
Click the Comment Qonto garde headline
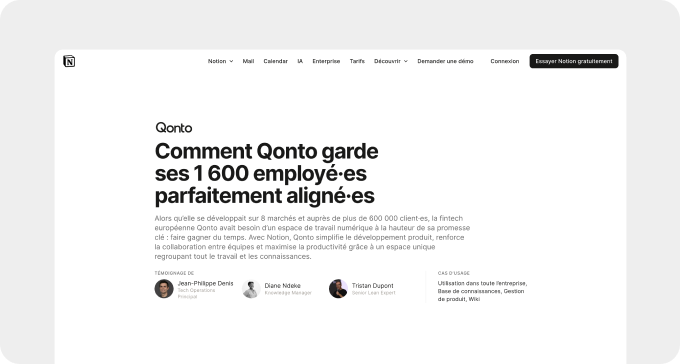coord(266,173)
